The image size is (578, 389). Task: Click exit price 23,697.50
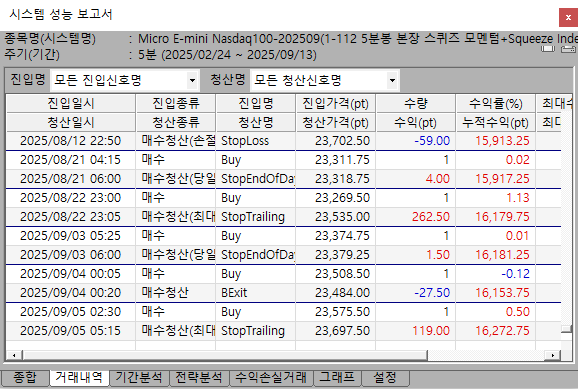click(342, 331)
